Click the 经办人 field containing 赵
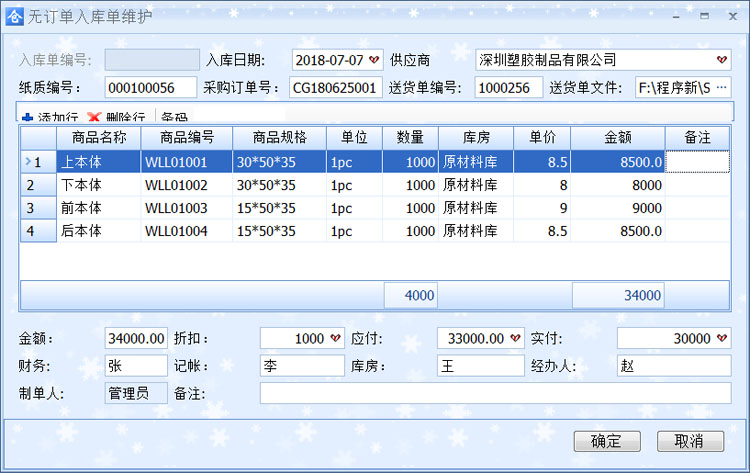This screenshot has width=750, height=473. point(674,366)
